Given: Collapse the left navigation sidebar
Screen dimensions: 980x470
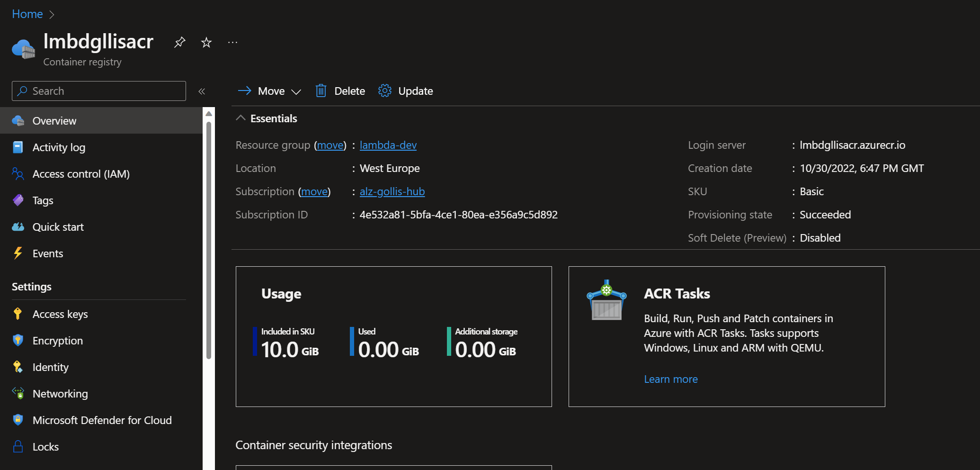Looking at the screenshot, I should tap(202, 91).
